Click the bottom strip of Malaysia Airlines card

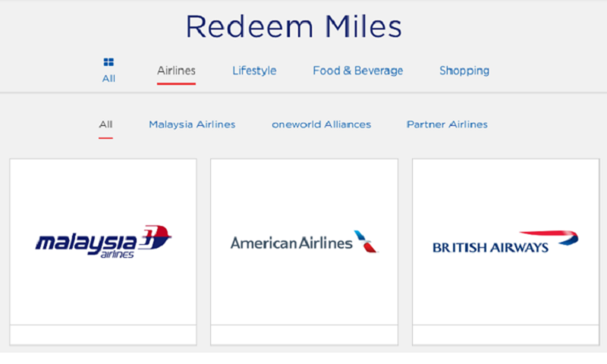(103, 334)
